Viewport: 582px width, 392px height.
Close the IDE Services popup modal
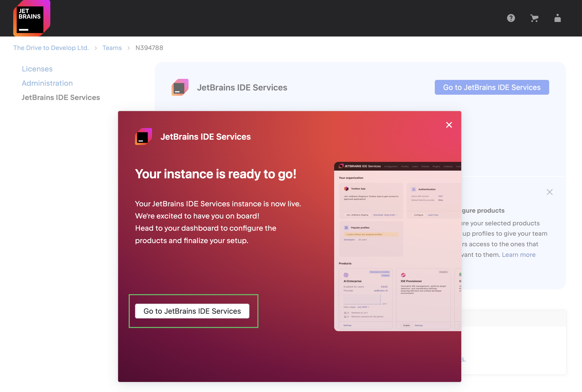click(449, 125)
